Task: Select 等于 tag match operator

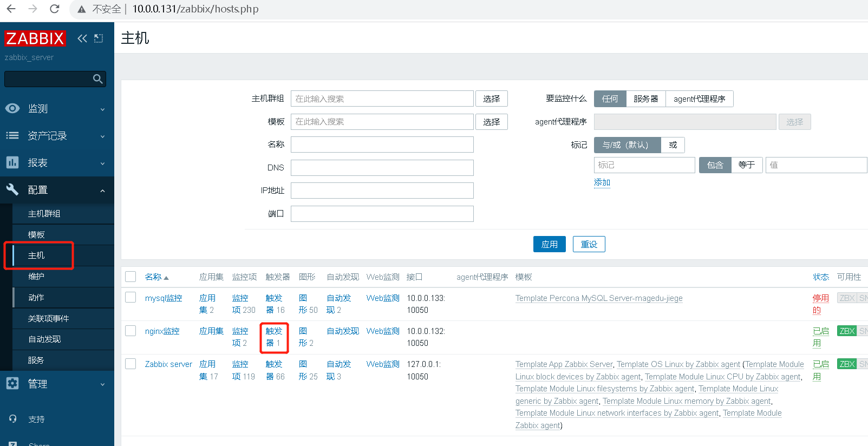Action: (747, 165)
